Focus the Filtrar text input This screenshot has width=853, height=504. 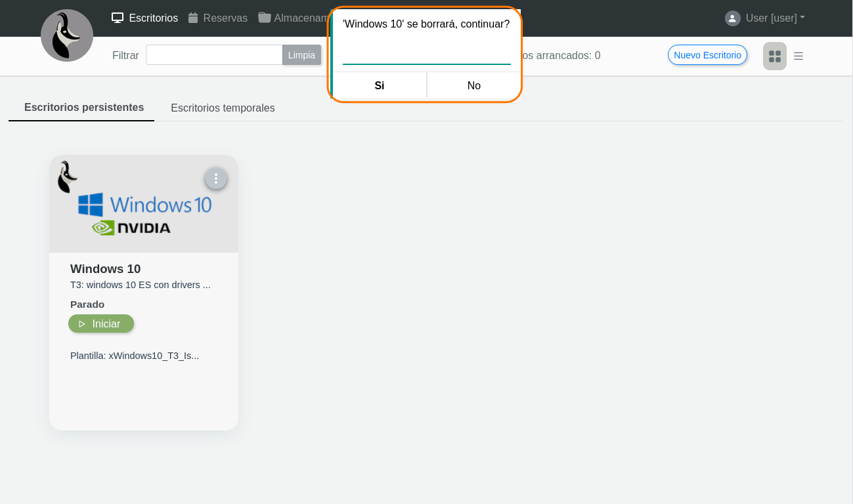pos(214,55)
